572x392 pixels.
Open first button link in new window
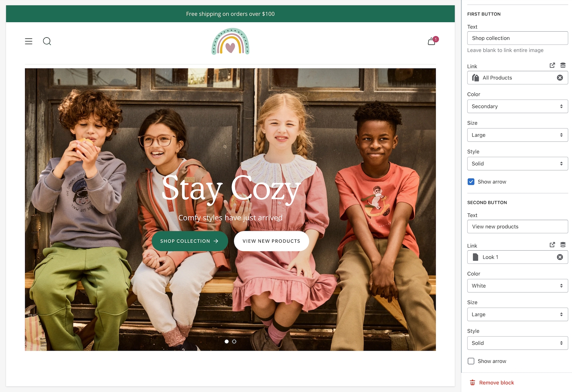[552, 65]
